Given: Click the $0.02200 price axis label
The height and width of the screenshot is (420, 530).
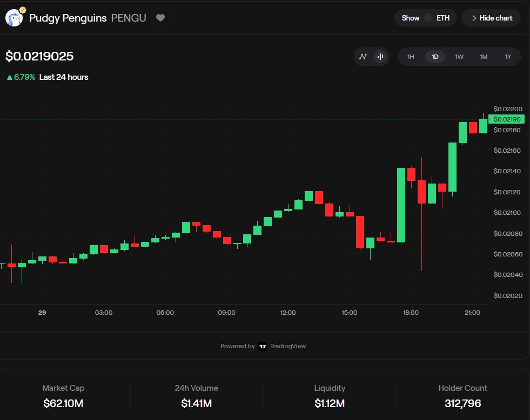Looking at the screenshot, I should pos(508,109).
